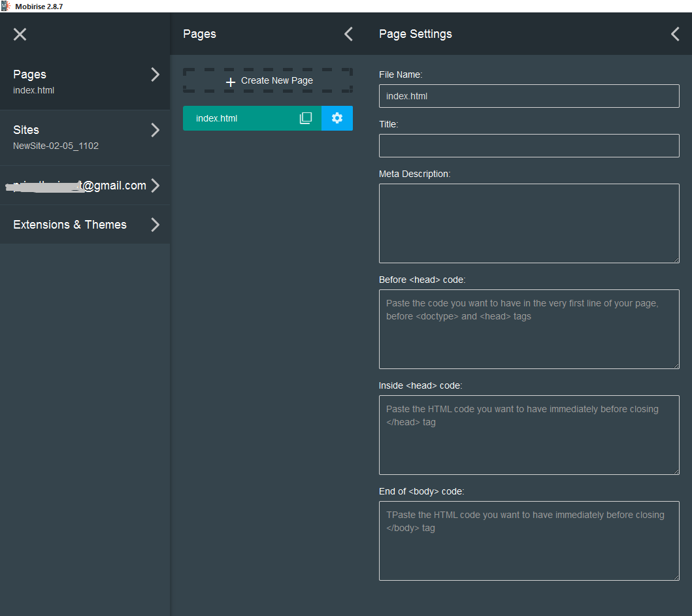
Task: Expand the Pages menu chevron
Action: pos(155,74)
